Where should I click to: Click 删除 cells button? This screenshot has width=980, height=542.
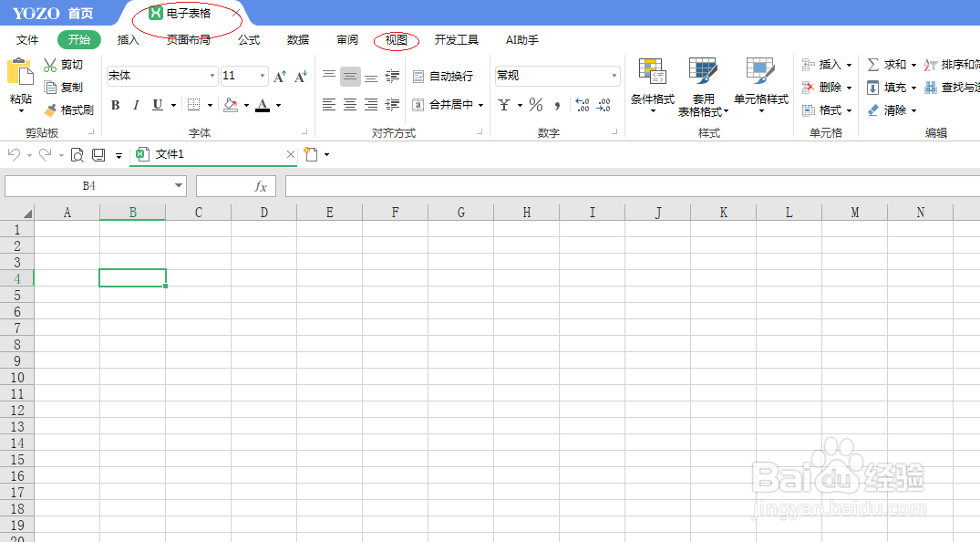click(826, 88)
